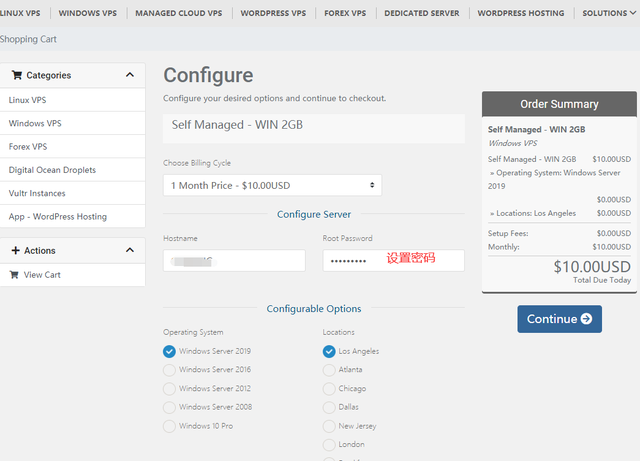640x461 pixels.
Task: Choose Chicago location
Action: point(329,388)
